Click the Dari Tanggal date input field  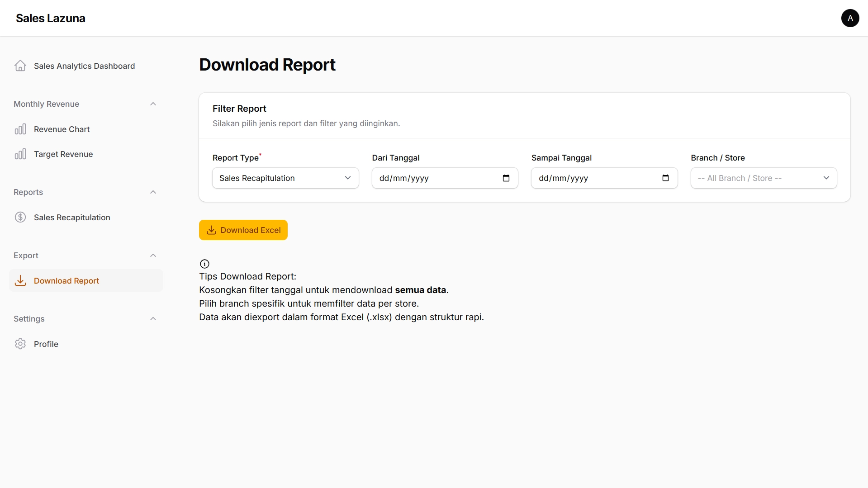click(445, 178)
